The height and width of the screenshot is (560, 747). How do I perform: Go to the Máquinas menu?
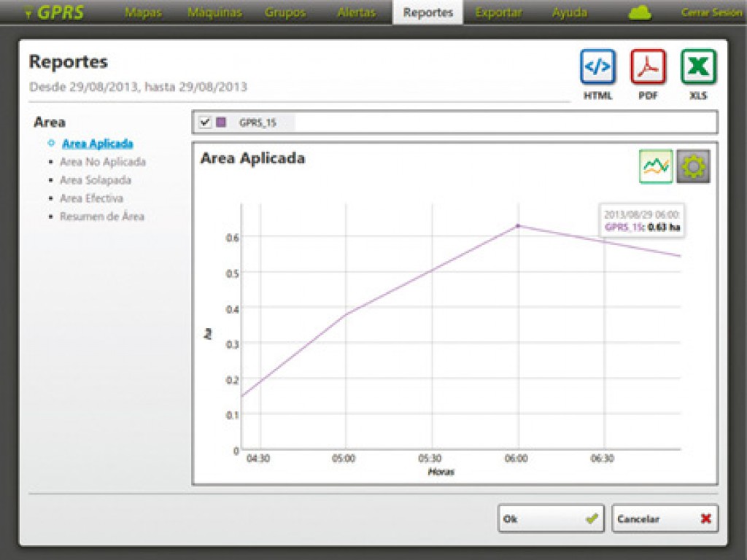click(214, 12)
